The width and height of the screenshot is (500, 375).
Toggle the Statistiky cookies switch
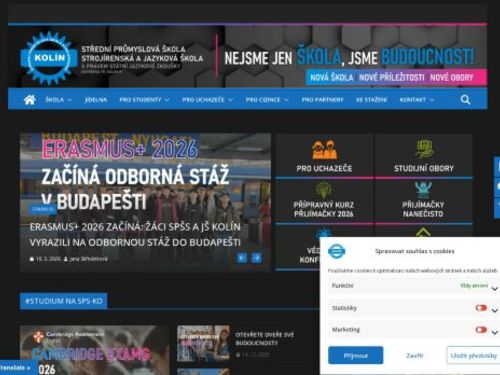(x=481, y=308)
